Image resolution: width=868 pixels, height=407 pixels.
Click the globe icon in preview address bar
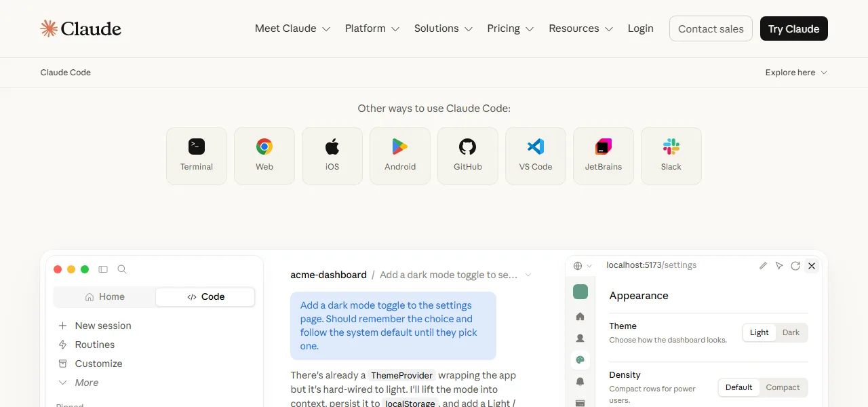tap(578, 266)
